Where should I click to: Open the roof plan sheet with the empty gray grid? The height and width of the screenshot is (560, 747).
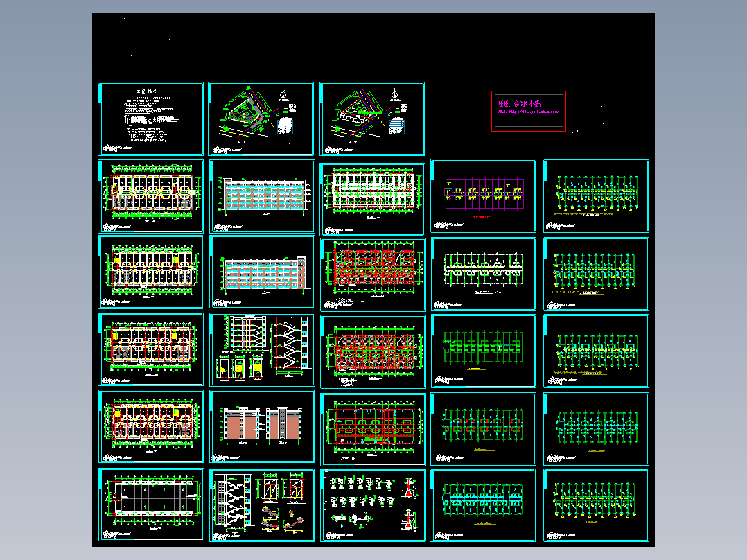coord(151,505)
